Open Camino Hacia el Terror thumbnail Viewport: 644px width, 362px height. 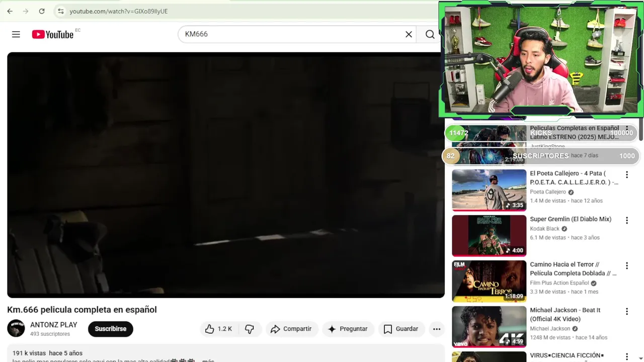pos(489,281)
